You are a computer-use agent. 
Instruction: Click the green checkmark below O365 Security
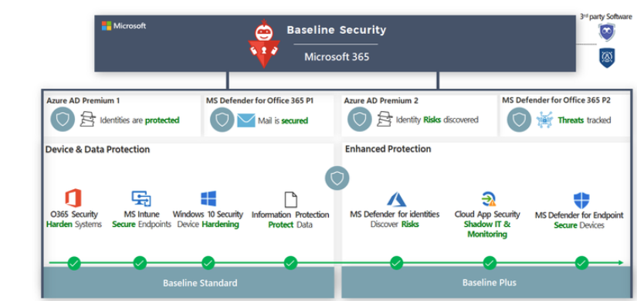click(x=74, y=263)
